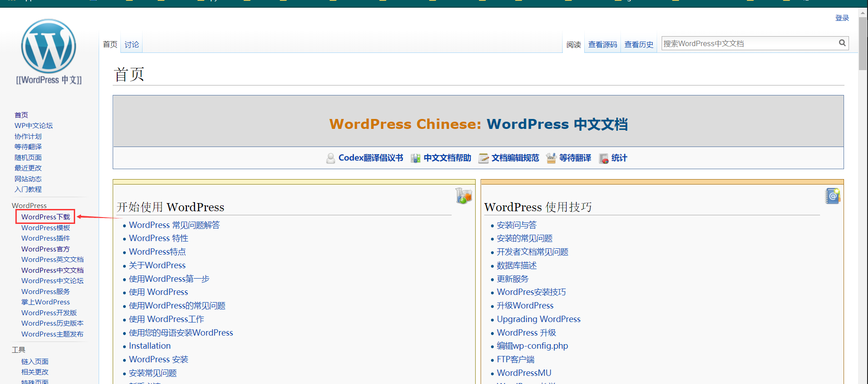Viewport: 868px width, 384px height.
Task: Click the 登录 link
Action: 842,18
